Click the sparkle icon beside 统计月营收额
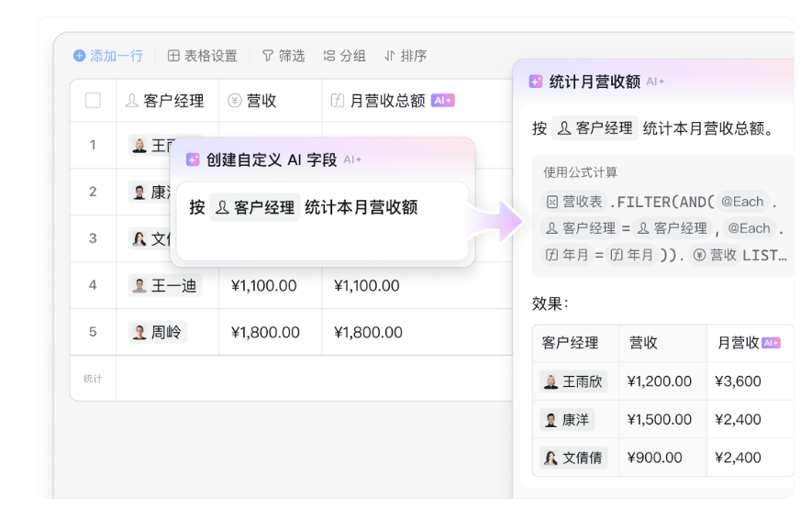 (536, 82)
